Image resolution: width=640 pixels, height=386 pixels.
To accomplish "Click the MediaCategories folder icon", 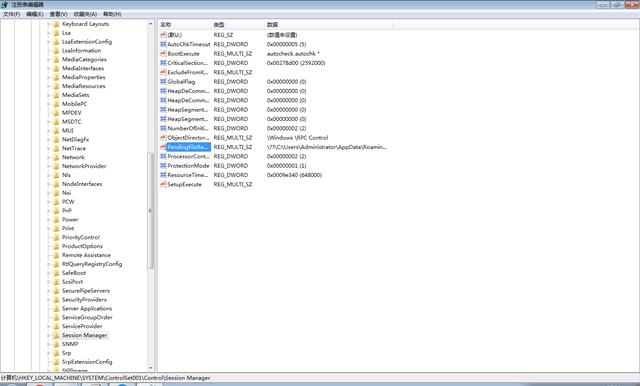I will pos(56,60).
